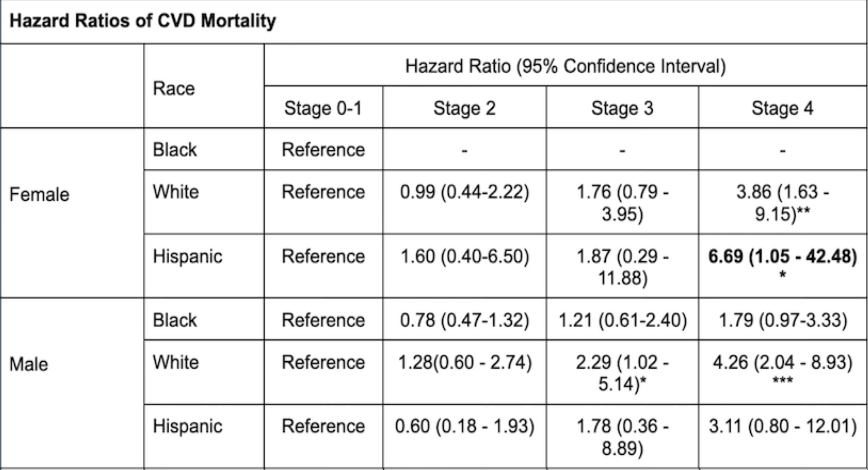Click the 0.99 (0.44-2.22) cell
This screenshot has width=868, height=470.
[x=464, y=192]
